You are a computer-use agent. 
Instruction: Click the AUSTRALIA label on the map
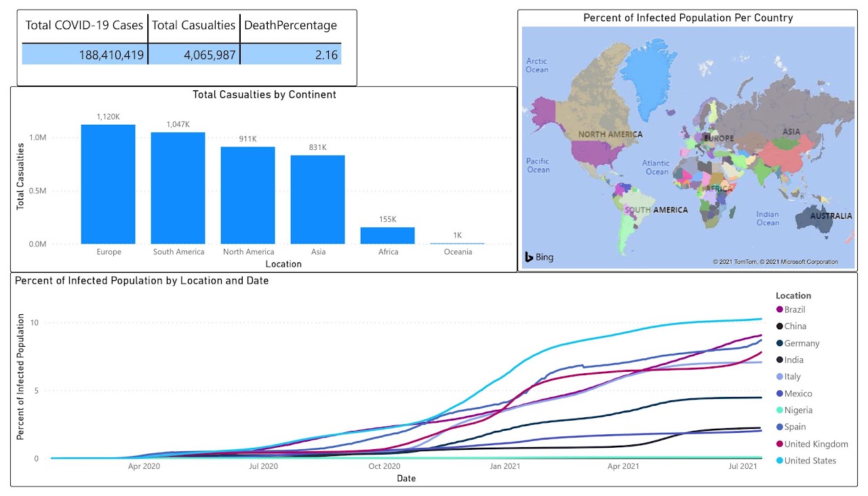click(x=831, y=216)
